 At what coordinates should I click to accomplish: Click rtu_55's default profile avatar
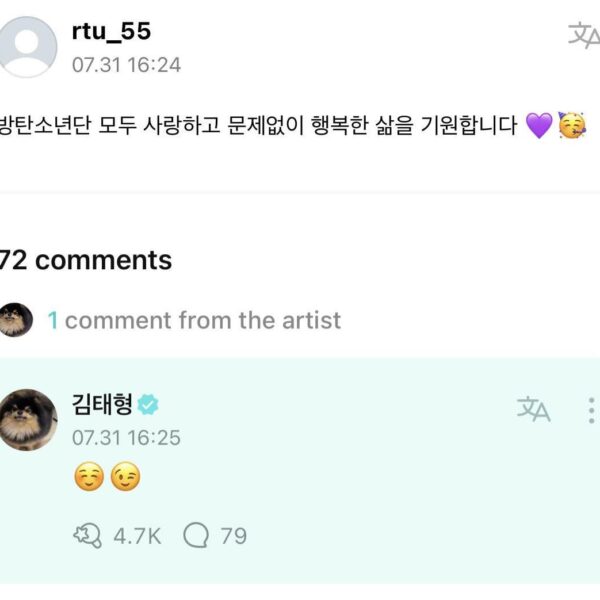click(x=29, y=46)
